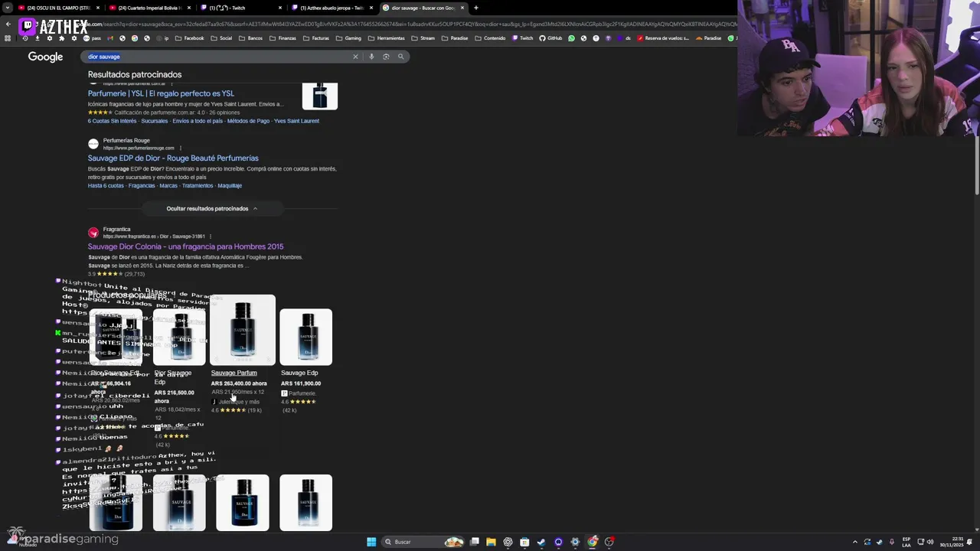This screenshot has height=551, width=980.
Task: Collapse sponsored results with Ocultar resultados patrocinados
Action: (212, 208)
